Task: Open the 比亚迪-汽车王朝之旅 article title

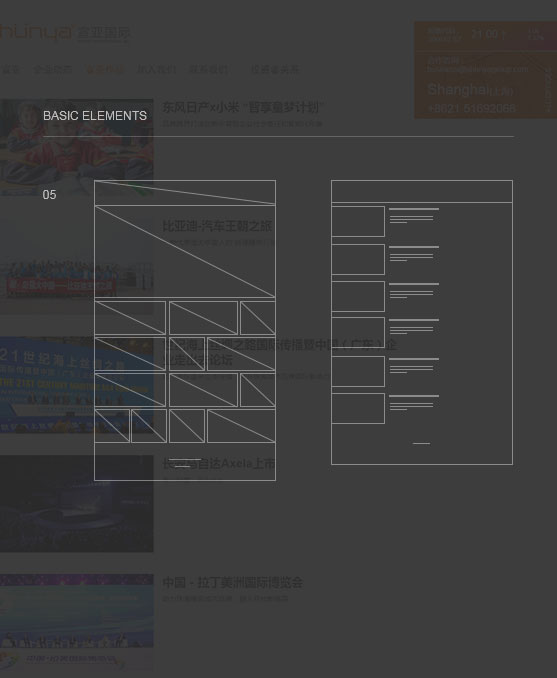Action: tap(217, 226)
